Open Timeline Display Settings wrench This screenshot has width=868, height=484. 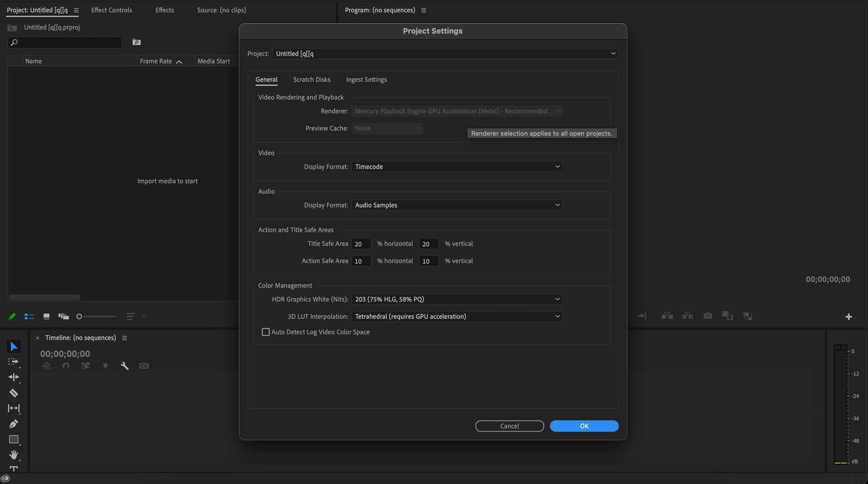(124, 366)
